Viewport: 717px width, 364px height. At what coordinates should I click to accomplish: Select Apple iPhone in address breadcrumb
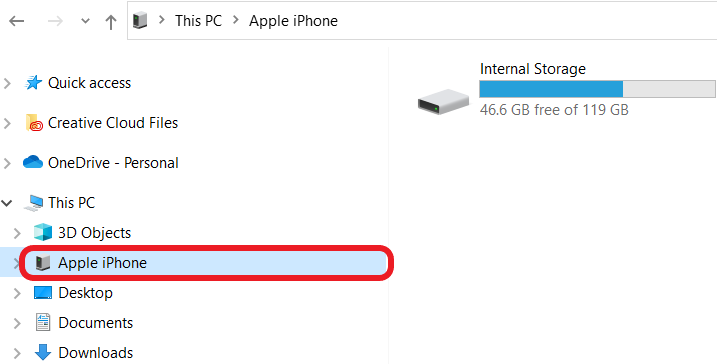pos(293,21)
